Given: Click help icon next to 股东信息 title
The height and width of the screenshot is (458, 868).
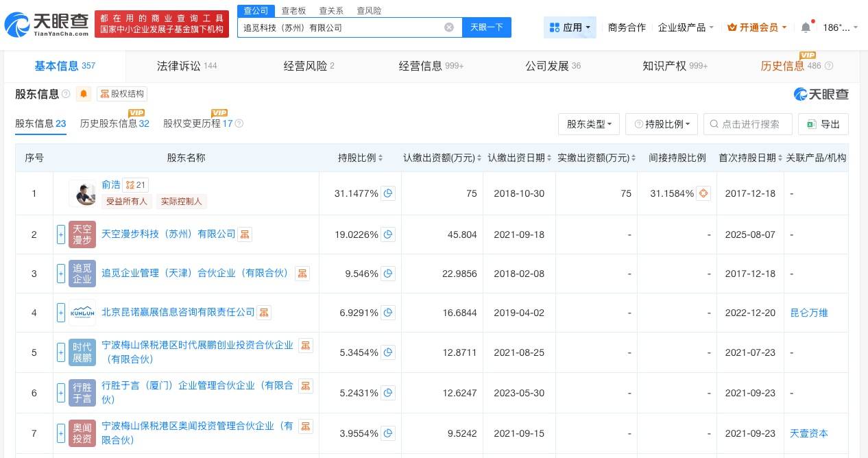Looking at the screenshot, I should click(66, 94).
